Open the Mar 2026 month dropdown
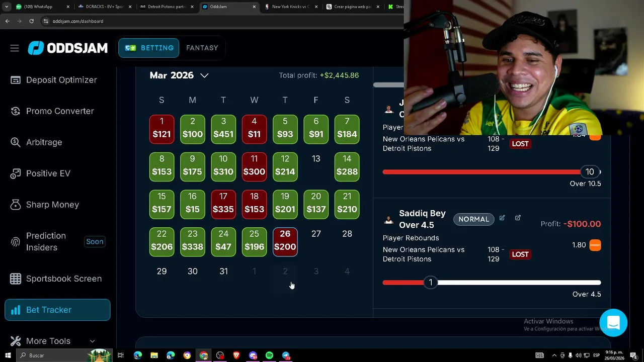644x362 pixels. coord(179,75)
